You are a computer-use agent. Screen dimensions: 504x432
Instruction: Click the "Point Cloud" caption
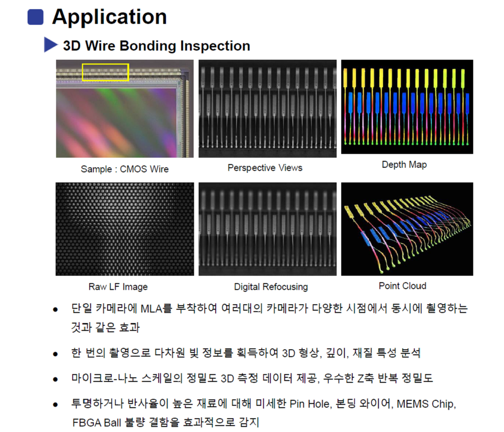[402, 286]
